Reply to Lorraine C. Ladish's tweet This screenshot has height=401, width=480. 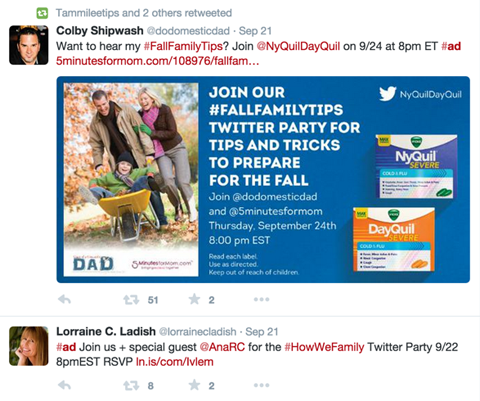[64, 386]
